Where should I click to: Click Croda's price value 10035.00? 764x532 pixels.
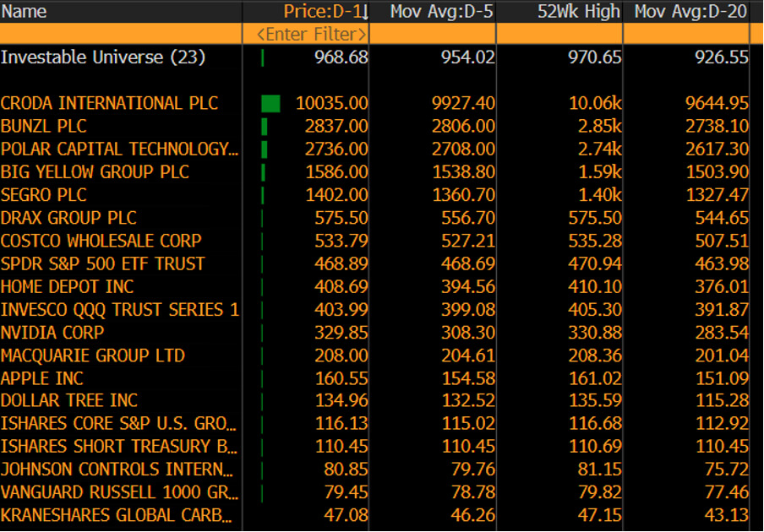(x=332, y=103)
